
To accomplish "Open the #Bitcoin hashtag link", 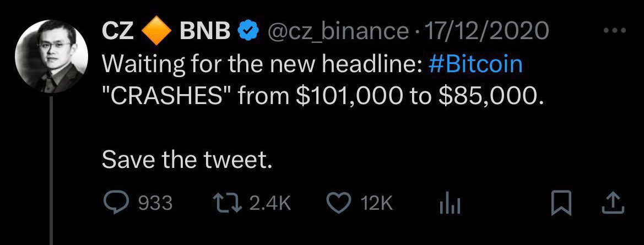I will [x=475, y=64].
